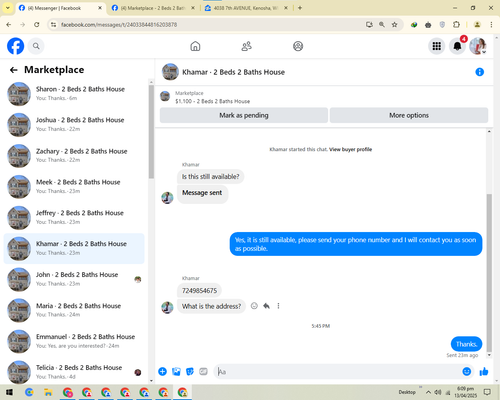The height and width of the screenshot is (400, 500).
Task: Click the browser back arrow
Action: click(9, 24)
